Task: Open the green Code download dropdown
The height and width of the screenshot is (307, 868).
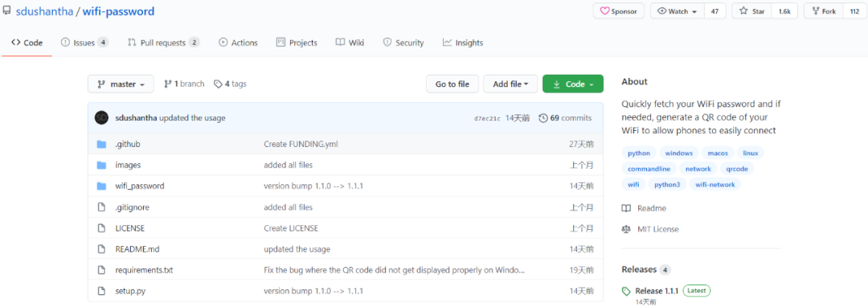Action: pos(573,84)
